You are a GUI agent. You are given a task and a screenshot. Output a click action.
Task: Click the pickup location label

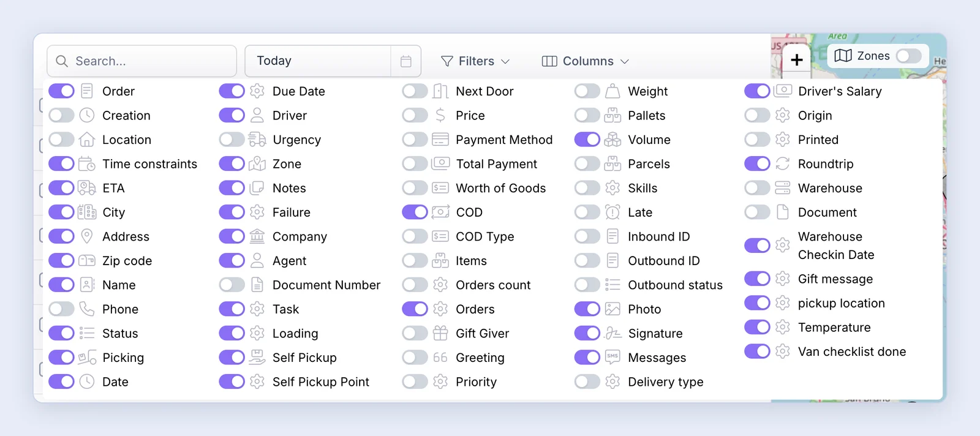click(841, 303)
